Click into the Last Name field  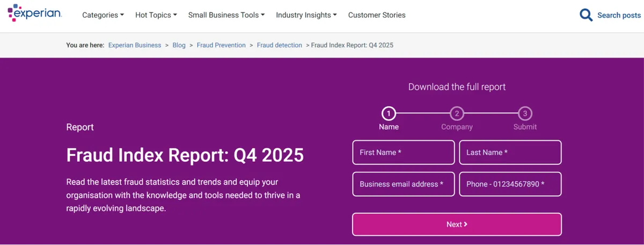click(510, 153)
